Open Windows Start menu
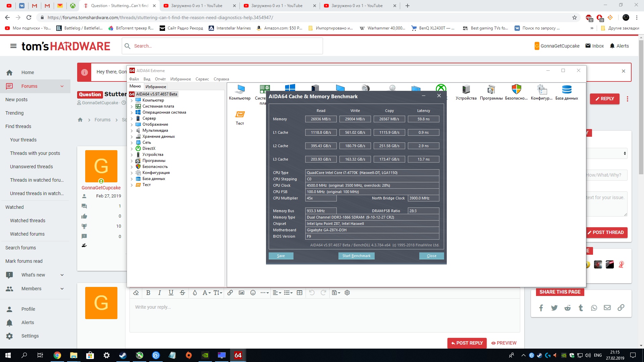This screenshot has width=644, height=362. [8, 355]
